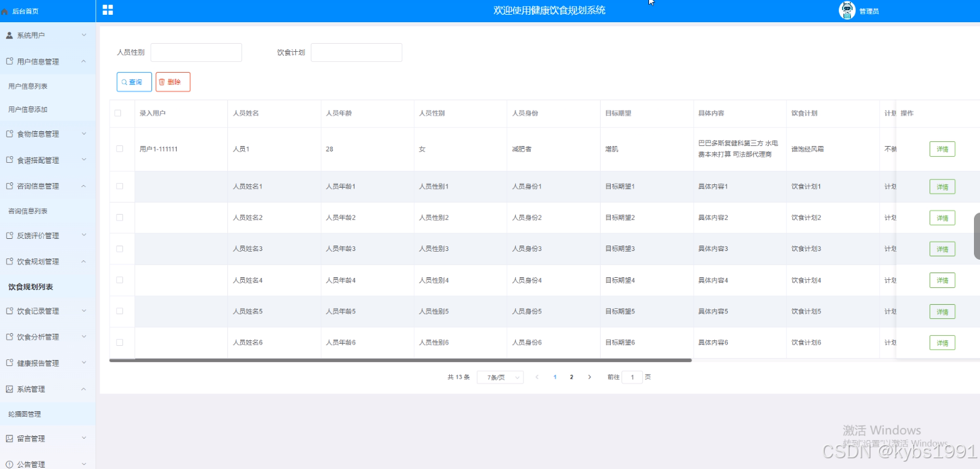Open 咨询信息列表 submenu item

coord(28,211)
